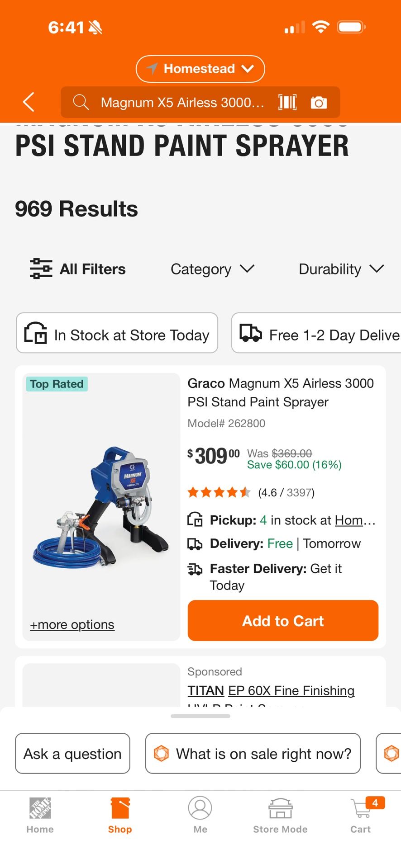Image resolution: width=401 pixels, height=868 pixels.
Task: Open the +more options link
Action: 72,624
